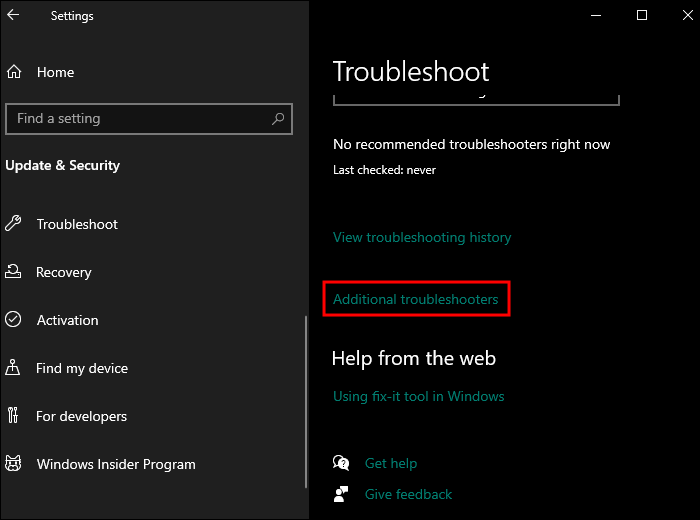700x520 pixels.
Task: Open Using fix-it tool in Windows link
Action: [x=418, y=396]
